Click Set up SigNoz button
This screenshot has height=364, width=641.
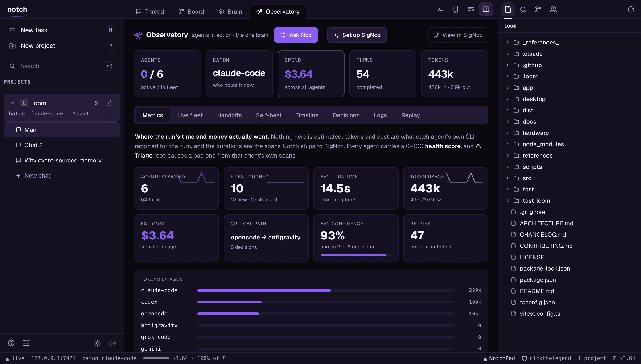[x=357, y=35]
